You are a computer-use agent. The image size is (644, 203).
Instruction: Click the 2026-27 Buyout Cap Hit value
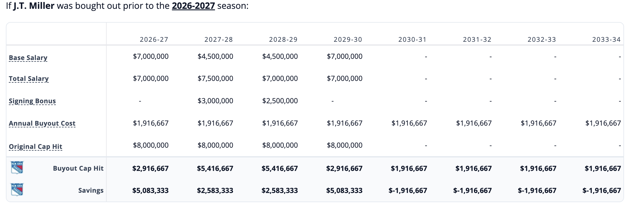(x=150, y=169)
